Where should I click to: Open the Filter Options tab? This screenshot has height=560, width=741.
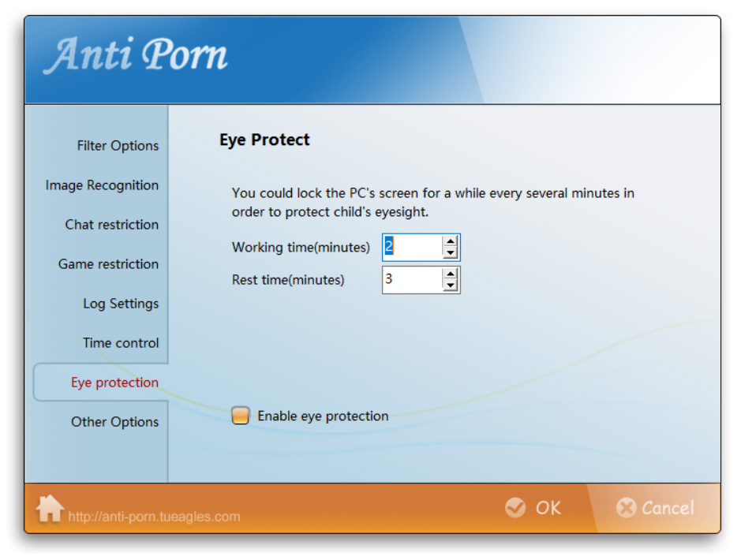pyautogui.click(x=118, y=146)
